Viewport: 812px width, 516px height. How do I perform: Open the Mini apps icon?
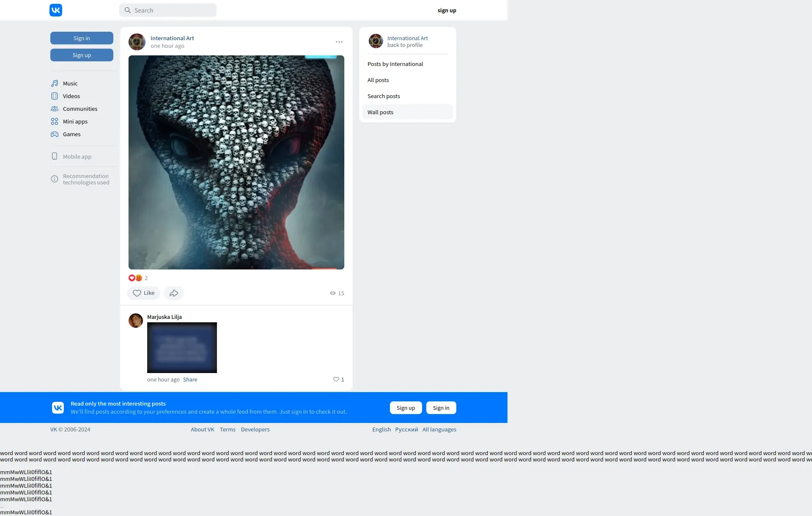pos(55,121)
